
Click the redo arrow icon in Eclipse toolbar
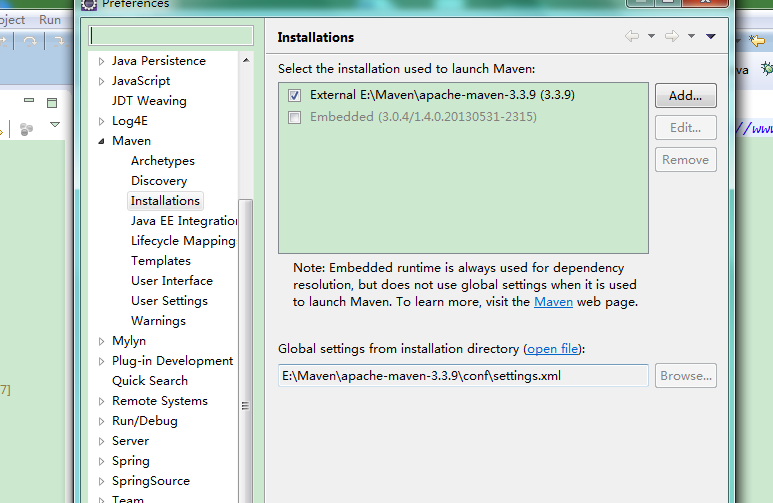click(x=30, y=42)
